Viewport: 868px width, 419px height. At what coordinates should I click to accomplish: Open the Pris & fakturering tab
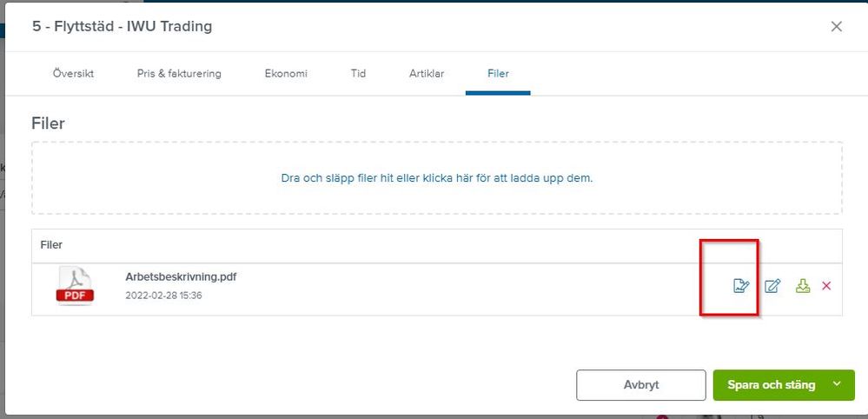pos(179,74)
